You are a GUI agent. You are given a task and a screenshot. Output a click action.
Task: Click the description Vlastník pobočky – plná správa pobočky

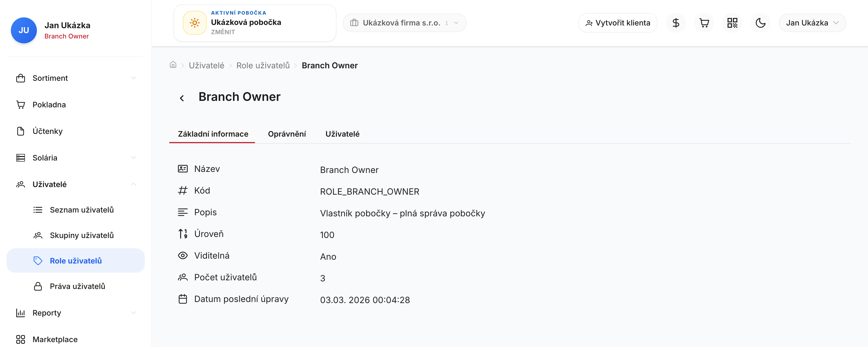click(x=402, y=213)
